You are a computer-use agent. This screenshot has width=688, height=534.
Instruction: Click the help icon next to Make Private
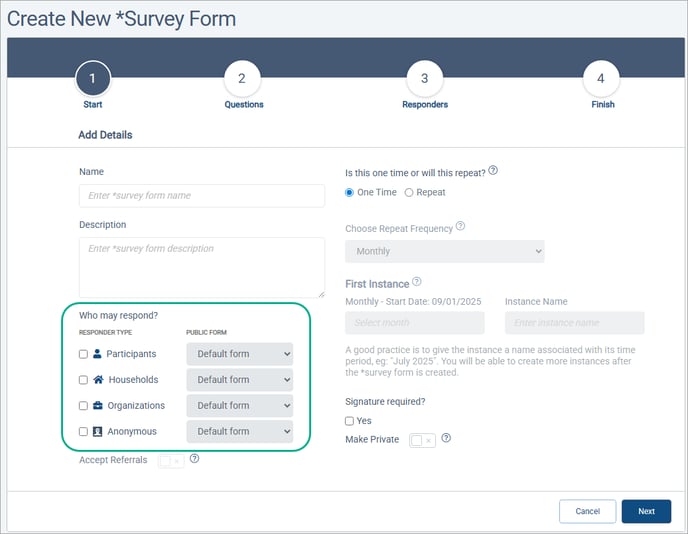tap(446, 438)
